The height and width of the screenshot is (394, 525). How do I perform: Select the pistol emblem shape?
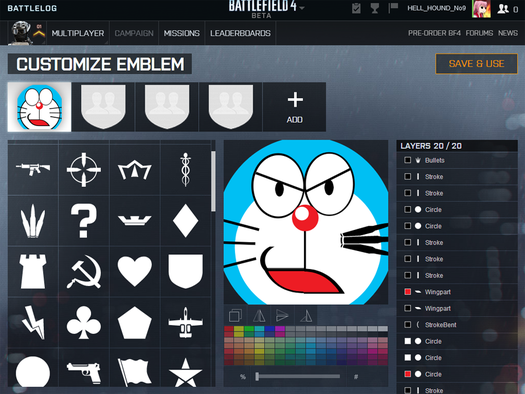[84, 372]
